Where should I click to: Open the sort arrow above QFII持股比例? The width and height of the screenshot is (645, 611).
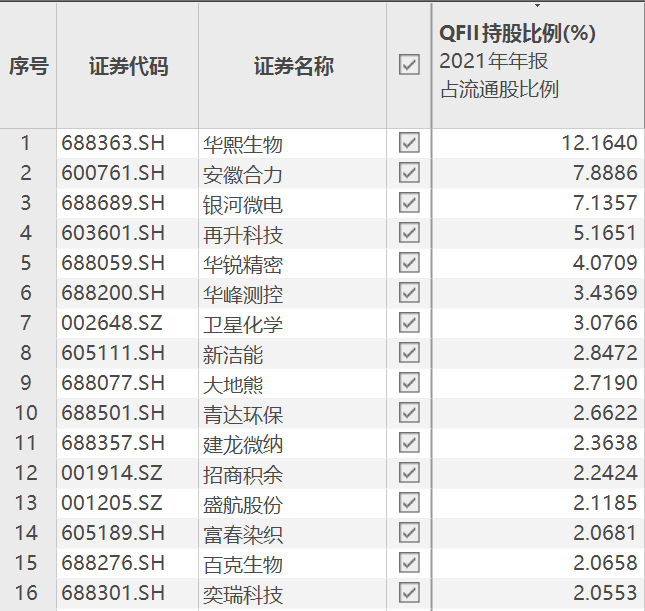[537, 6]
